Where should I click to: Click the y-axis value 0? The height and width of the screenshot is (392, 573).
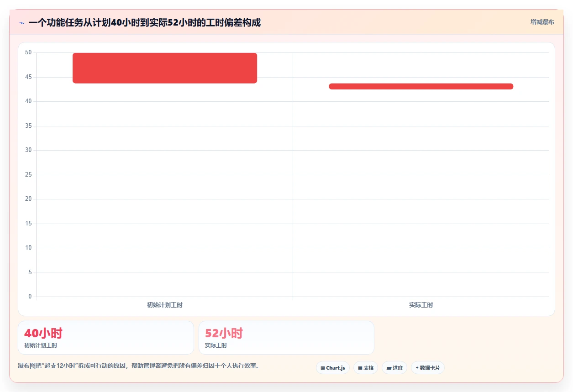click(30, 297)
